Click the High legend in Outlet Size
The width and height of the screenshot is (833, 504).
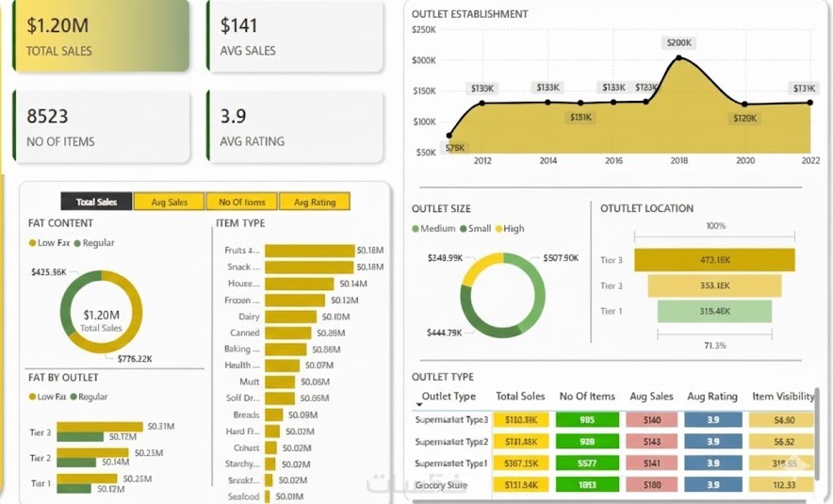click(510, 228)
